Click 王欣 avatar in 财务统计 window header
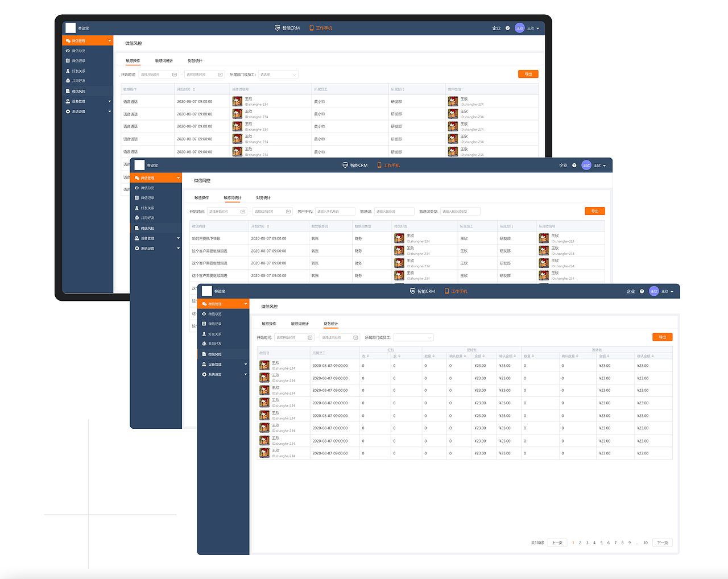The height and width of the screenshot is (579, 728). point(654,291)
